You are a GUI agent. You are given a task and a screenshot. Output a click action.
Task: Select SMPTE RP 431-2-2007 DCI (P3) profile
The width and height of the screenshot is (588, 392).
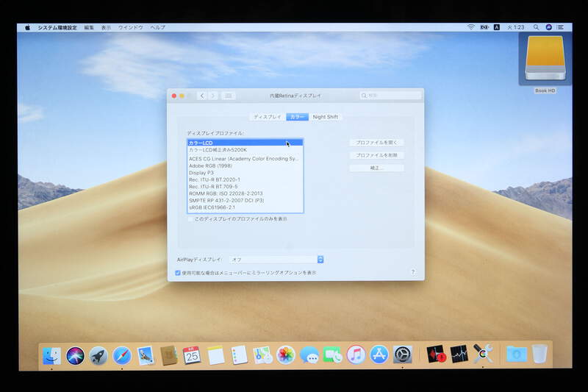[245, 200]
